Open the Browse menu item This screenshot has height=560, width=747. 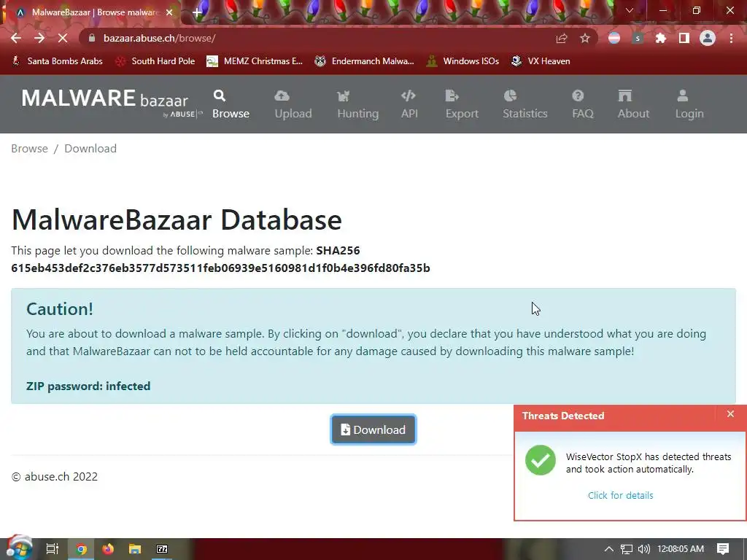[231, 104]
